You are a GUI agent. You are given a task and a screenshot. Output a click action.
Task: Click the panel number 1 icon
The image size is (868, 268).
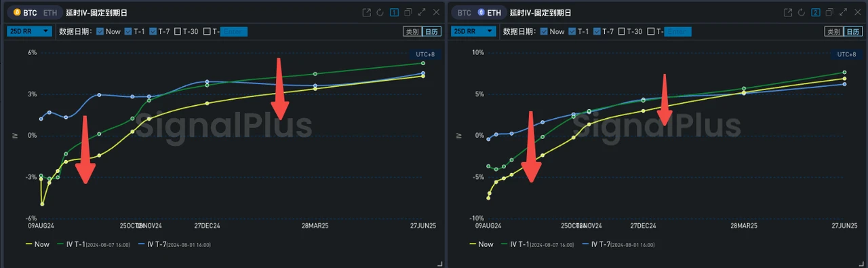394,12
